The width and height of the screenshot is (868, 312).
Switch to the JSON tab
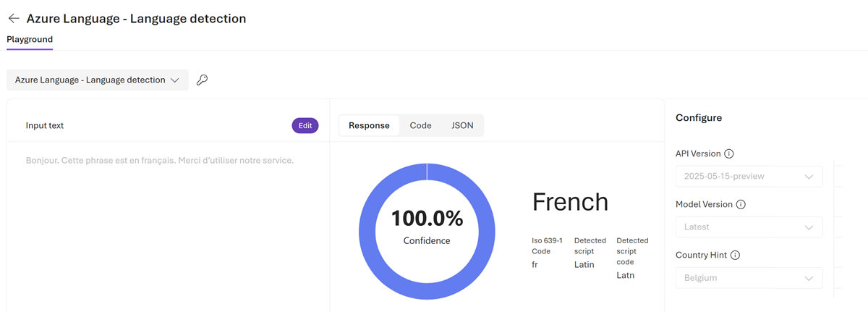click(462, 125)
